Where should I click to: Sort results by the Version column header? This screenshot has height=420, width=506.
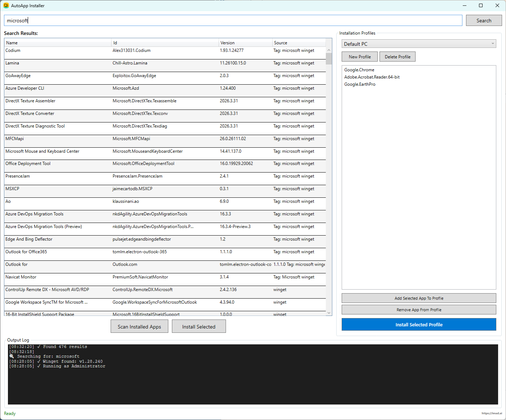tap(245, 43)
